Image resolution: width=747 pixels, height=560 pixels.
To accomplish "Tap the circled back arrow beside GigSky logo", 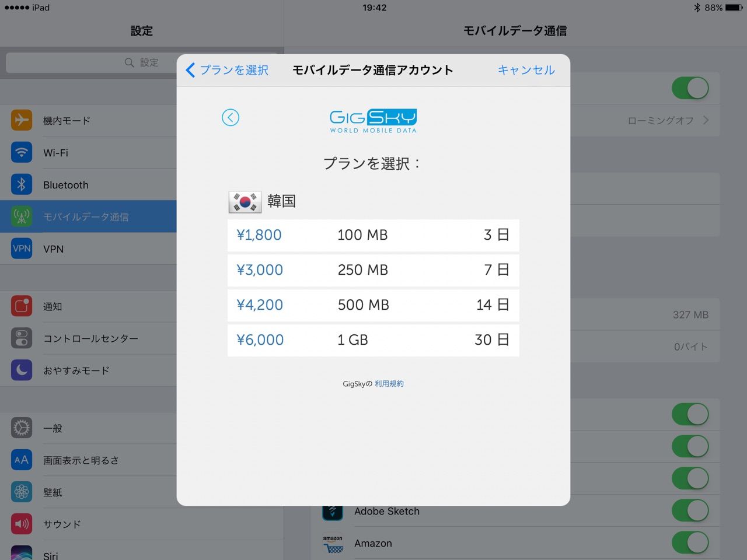I will [231, 117].
